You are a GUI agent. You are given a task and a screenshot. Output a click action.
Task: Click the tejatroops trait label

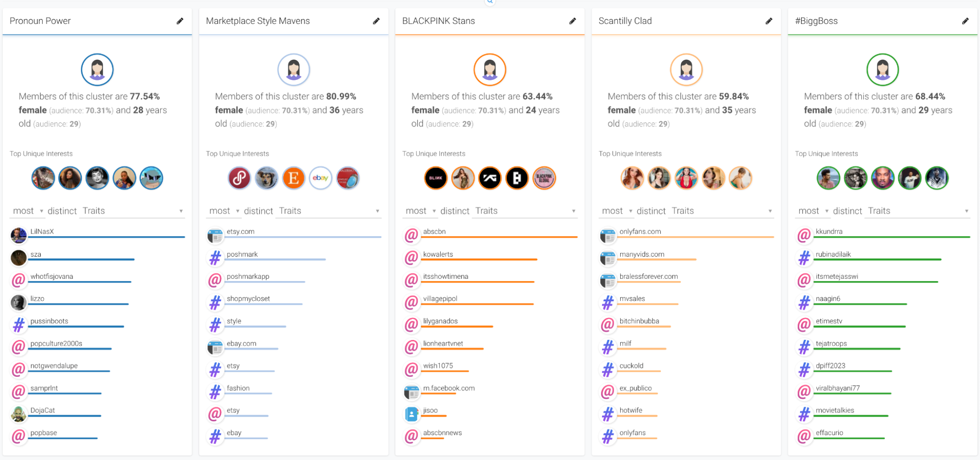(x=831, y=343)
